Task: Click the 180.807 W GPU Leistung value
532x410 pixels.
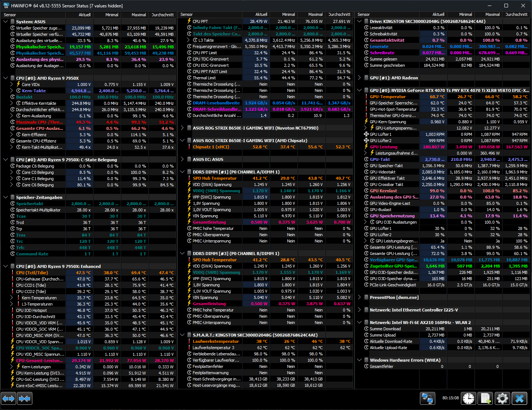Action: [433, 147]
